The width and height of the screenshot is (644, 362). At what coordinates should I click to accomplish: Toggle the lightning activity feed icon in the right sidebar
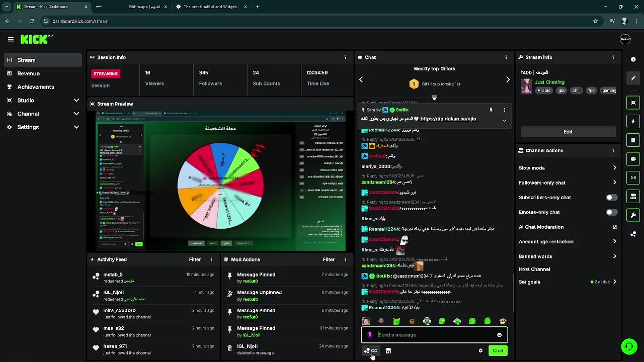(633, 121)
